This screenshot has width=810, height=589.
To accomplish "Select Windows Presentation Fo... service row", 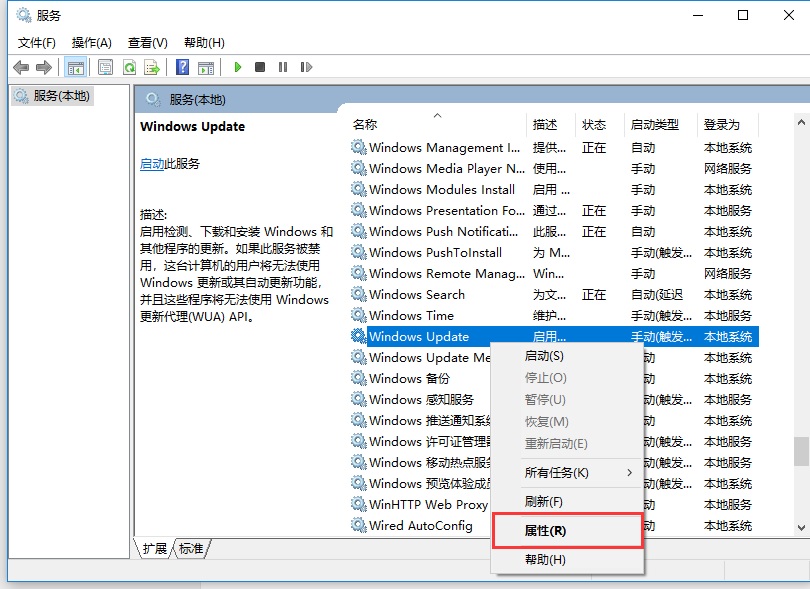I will [554, 210].
